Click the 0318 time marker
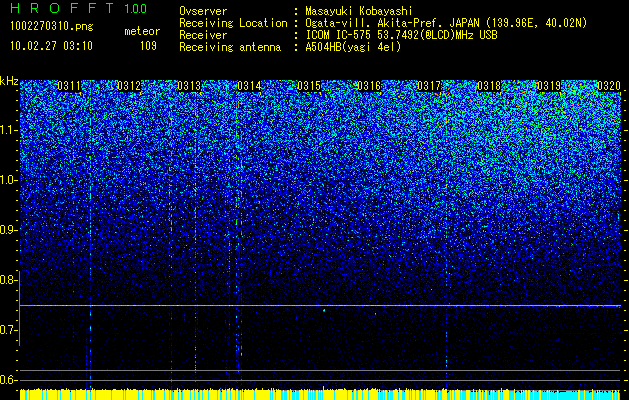This screenshot has height=400, width=629. pyautogui.click(x=489, y=86)
